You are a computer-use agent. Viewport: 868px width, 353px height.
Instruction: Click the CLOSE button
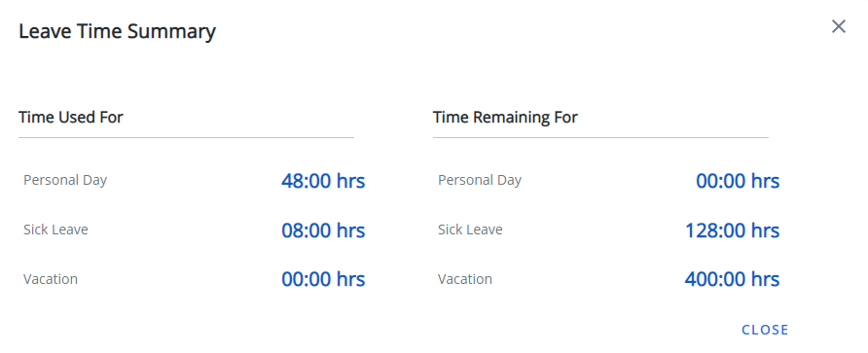pyautogui.click(x=765, y=330)
